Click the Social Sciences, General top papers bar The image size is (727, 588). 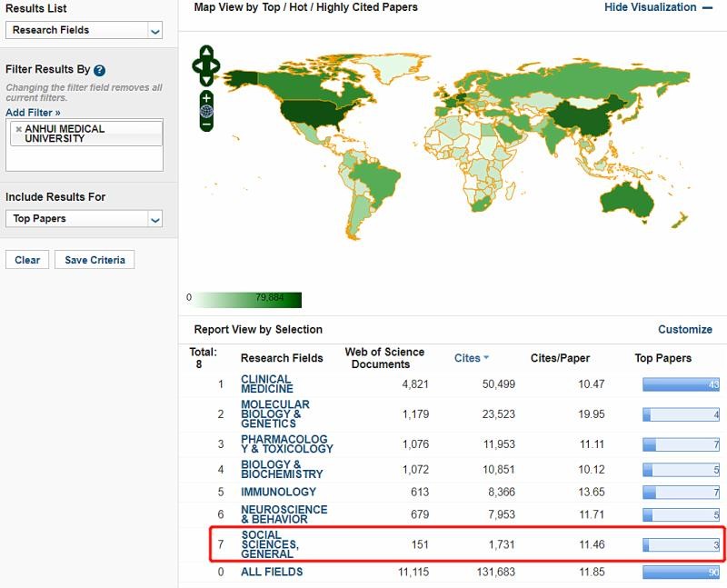pos(681,545)
